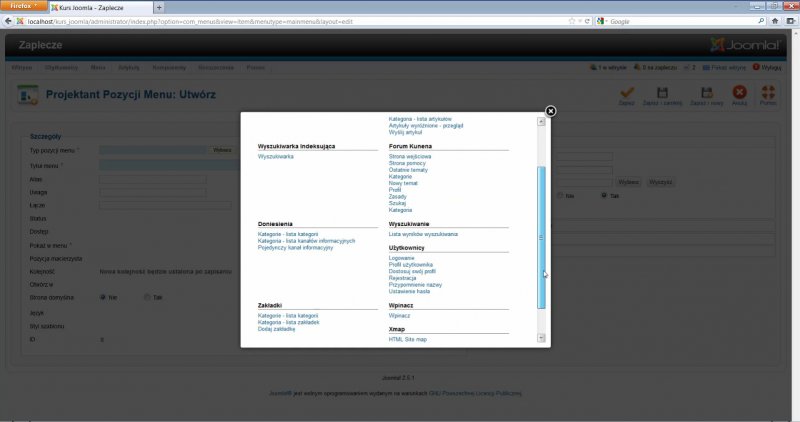Reload the page with refresh icon
The image size is (800, 422).
click(590, 21)
